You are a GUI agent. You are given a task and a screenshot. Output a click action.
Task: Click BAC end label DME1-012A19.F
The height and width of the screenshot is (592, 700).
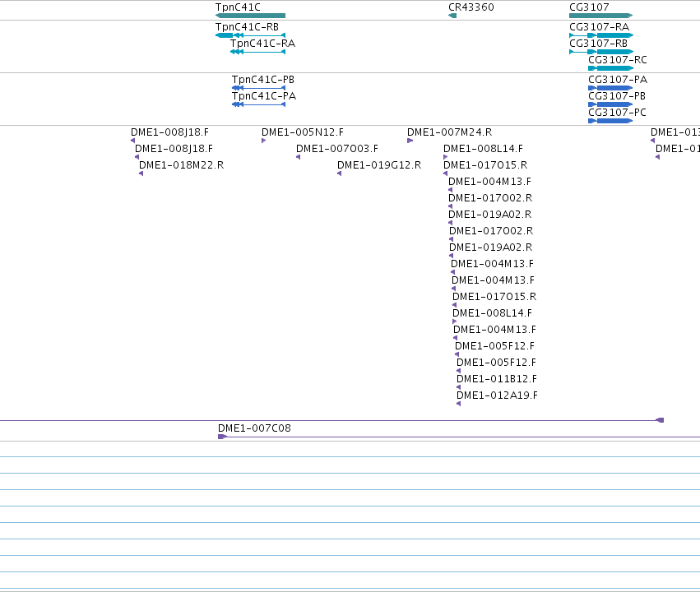point(497,395)
